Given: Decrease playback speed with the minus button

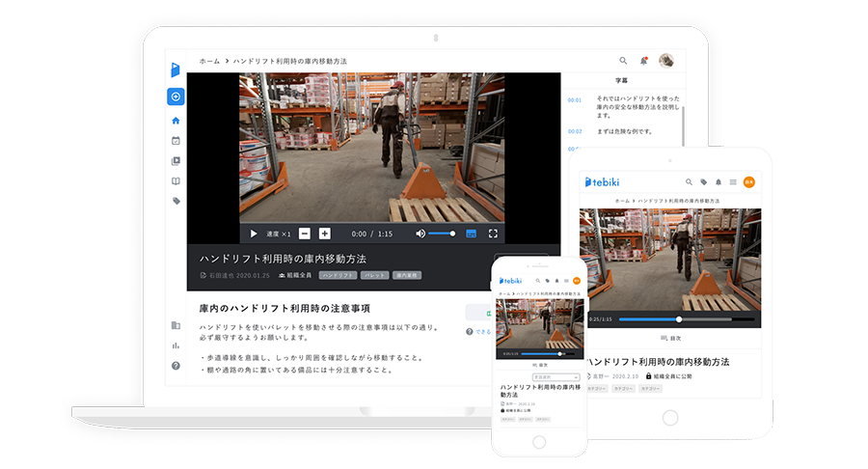Looking at the screenshot, I should (305, 234).
